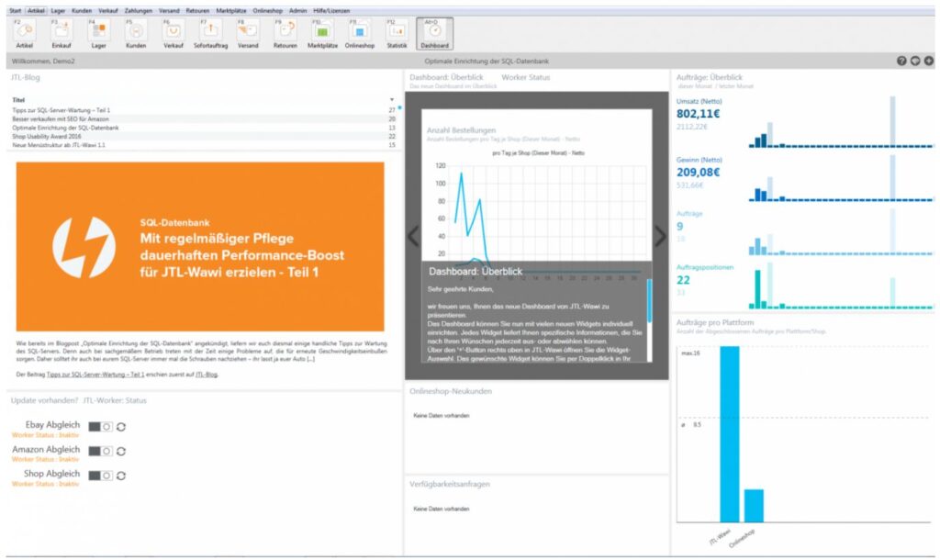Image resolution: width=940 pixels, height=560 pixels.
Task: Toggle the Amazon Abgleich switch
Action: coord(100,451)
